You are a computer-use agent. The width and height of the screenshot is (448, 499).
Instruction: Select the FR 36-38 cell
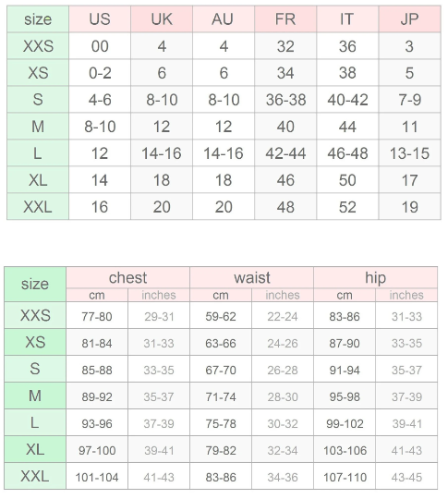[285, 100]
